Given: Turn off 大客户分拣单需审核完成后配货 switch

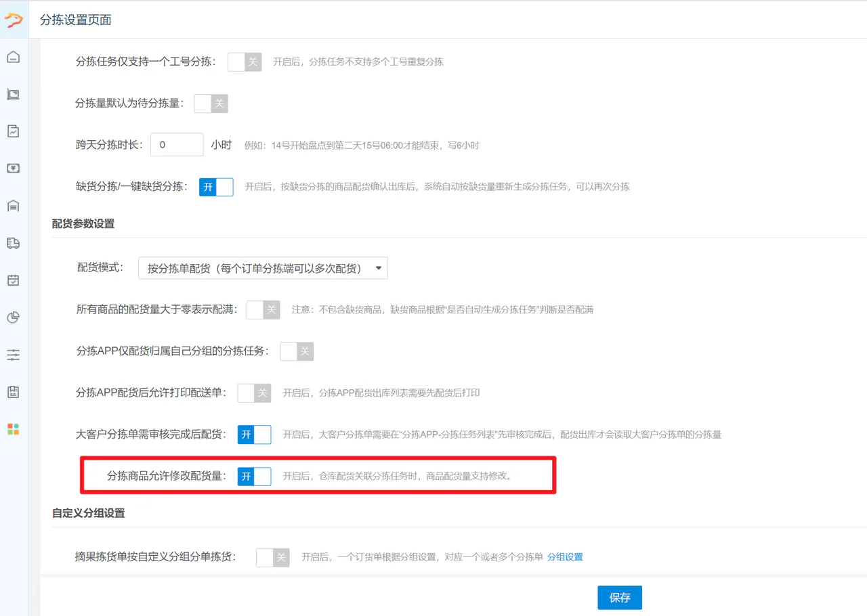Looking at the screenshot, I should (254, 435).
